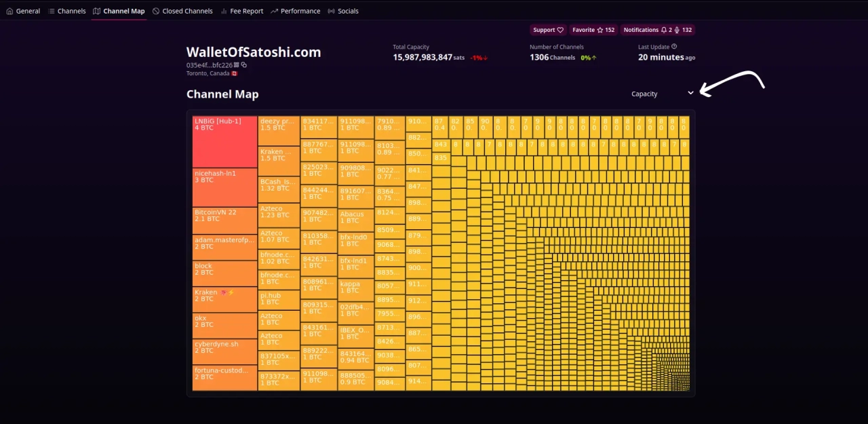Screen dimensions: 868x424
Task: Click the broadcast icon next to Socials
Action: click(330, 11)
